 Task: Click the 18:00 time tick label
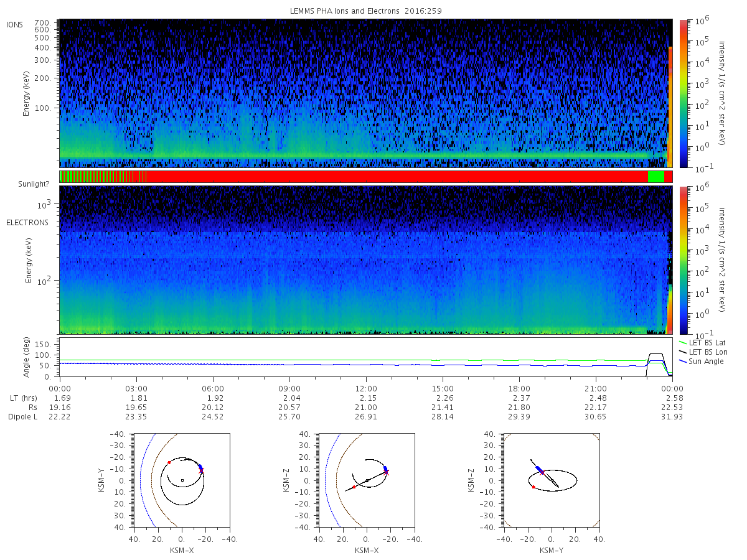click(x=519, y=389)
